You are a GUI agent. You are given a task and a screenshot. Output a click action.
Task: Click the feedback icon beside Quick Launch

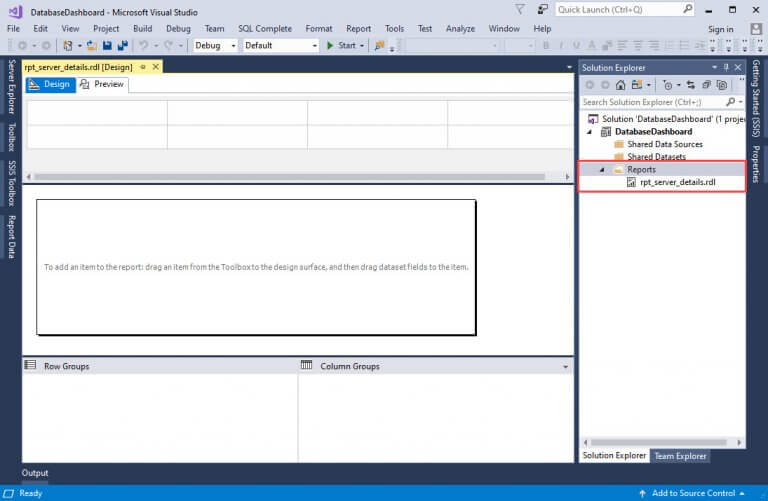click(542, 9)
